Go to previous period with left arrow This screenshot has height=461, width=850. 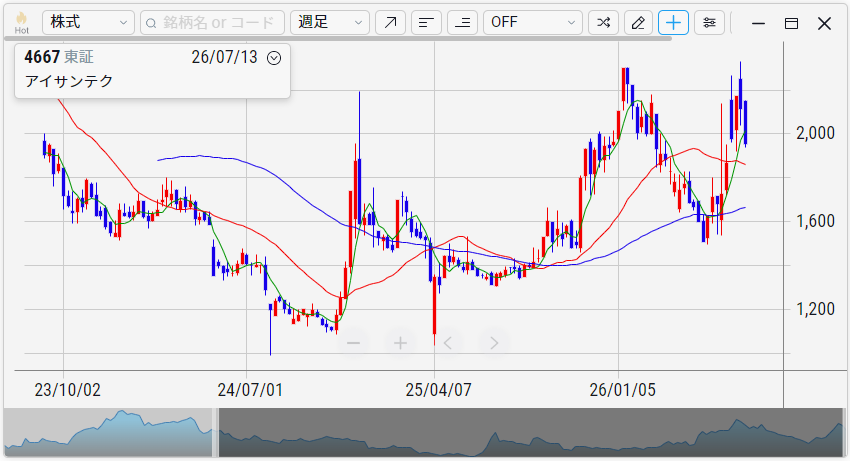point(447,343)
